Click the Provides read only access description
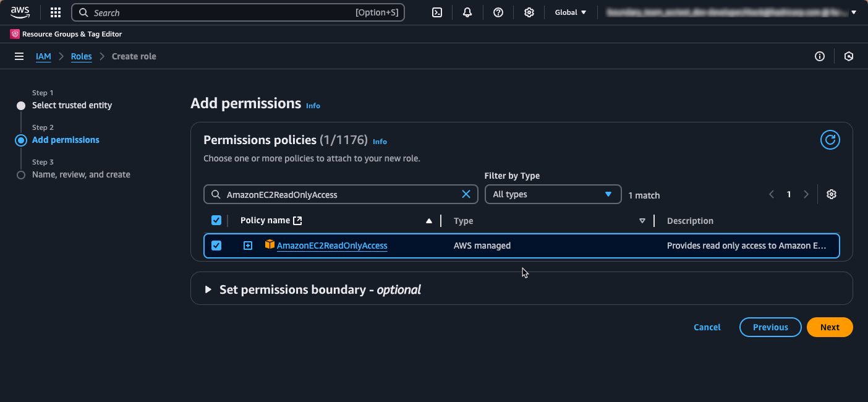868x402 pixels. (x=746, y=246)
